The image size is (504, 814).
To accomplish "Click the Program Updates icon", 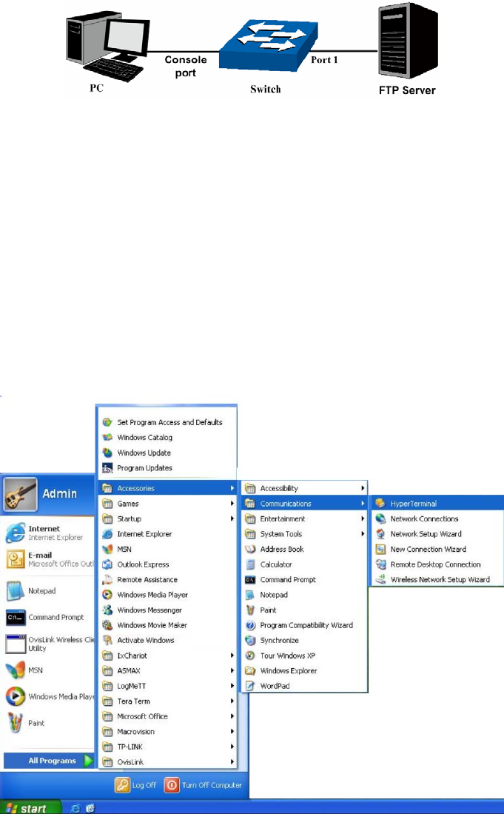I will [107, 468].
